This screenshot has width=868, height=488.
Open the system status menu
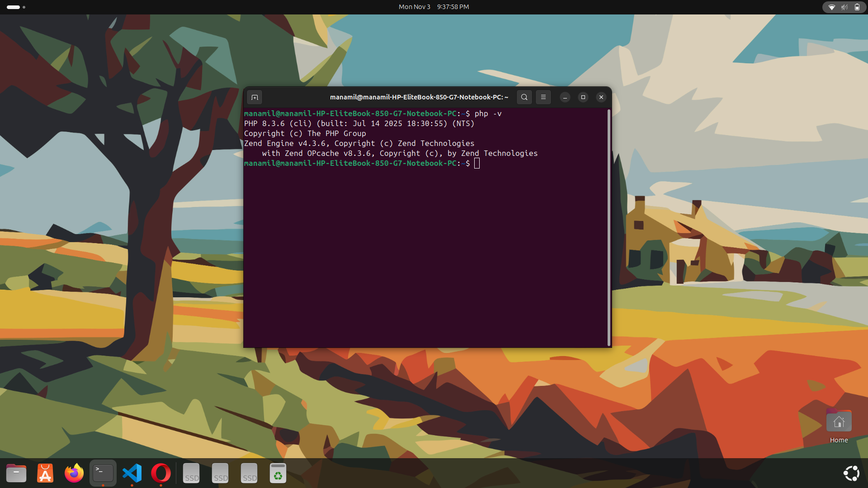[844, 7]
